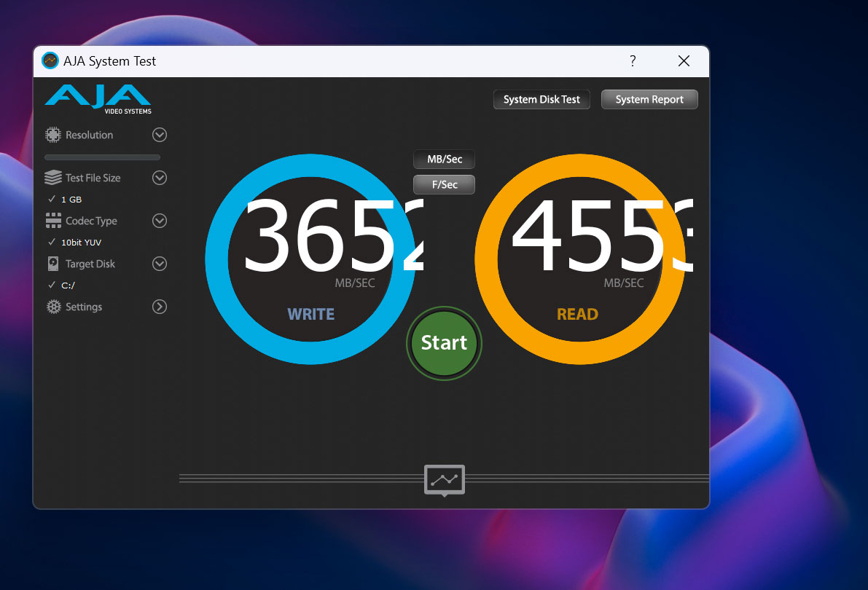The height and width of the screenshot is (590, 868).
Task: Click the gray bar under Resolution
Action: (103, 158)
